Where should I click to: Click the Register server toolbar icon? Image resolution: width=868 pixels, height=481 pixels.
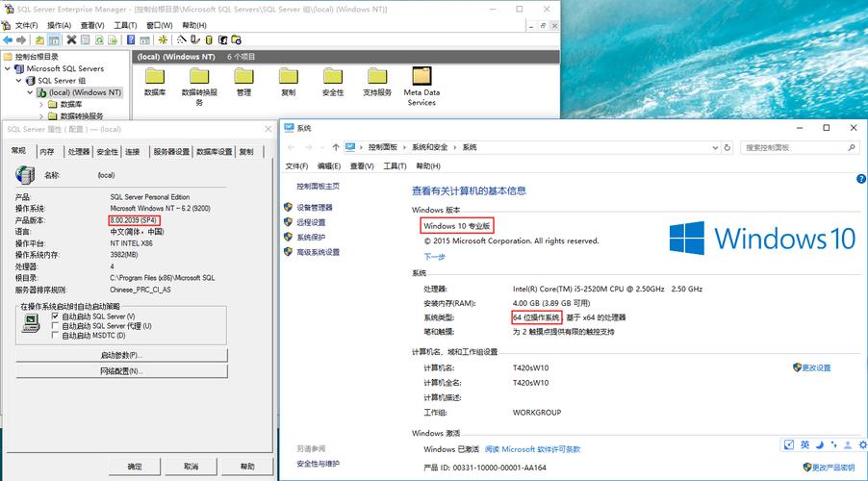tap(194, 39)
